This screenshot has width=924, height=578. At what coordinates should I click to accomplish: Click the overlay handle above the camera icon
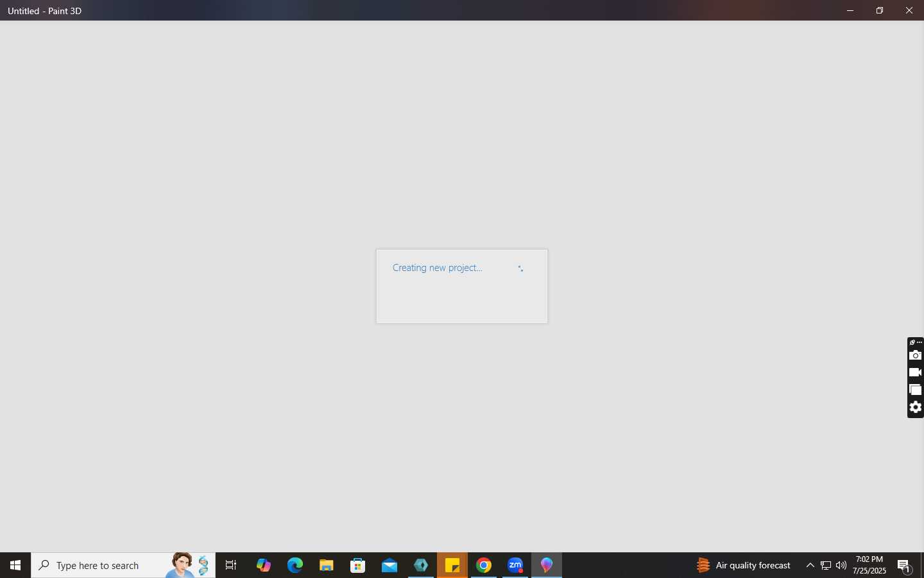tap(916, 342)
